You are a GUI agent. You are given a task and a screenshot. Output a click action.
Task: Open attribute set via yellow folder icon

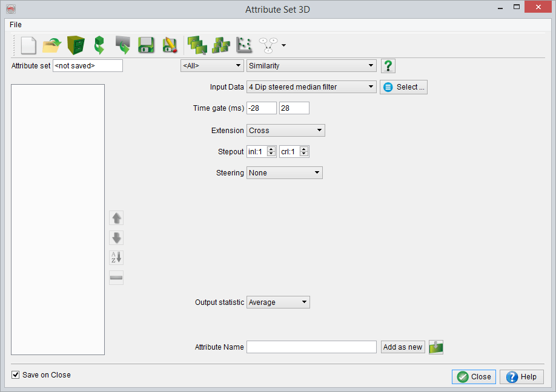click(52, 45)
